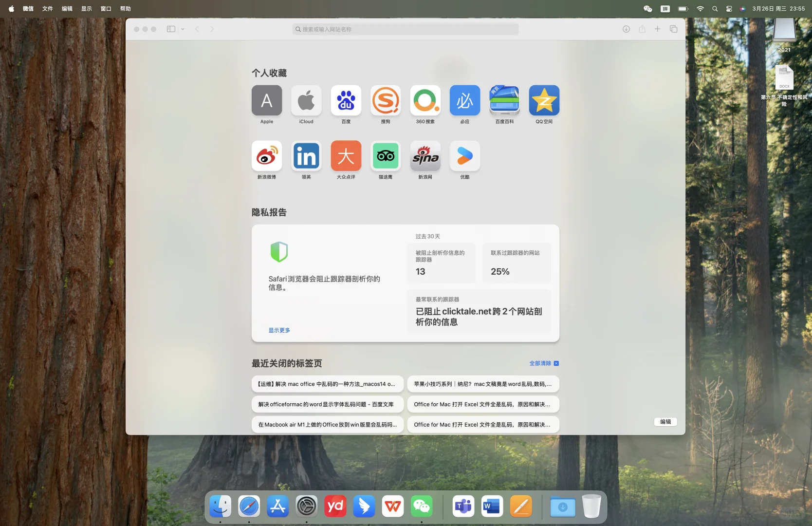Reopen tab 【运维】解决 mac office 中乱码
Screen dimensions: 812x526
(328, 384)
